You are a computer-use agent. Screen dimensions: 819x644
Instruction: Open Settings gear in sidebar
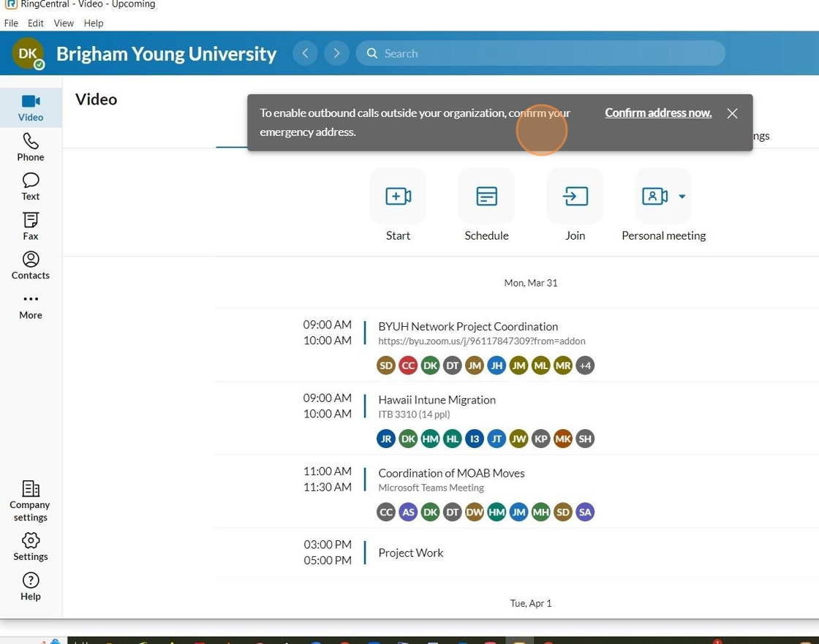coord(30,547)
